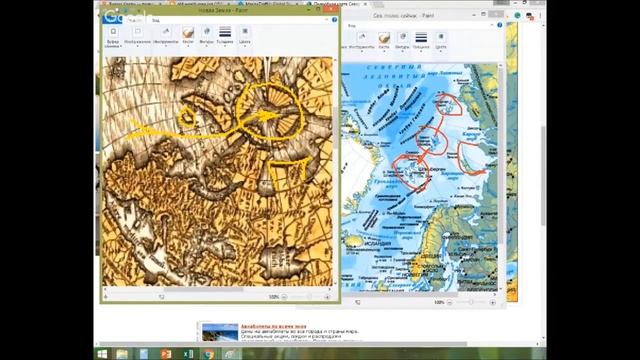Click zoom slider in right Paint window
The width and height of the screenshot is (640, 360).
click(x=471, y=302)
